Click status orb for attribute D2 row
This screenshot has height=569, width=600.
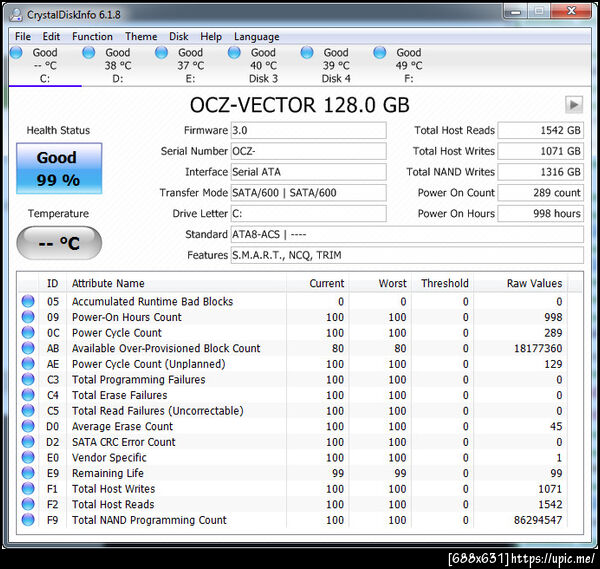pyautogui.click(x=28, y=442)
